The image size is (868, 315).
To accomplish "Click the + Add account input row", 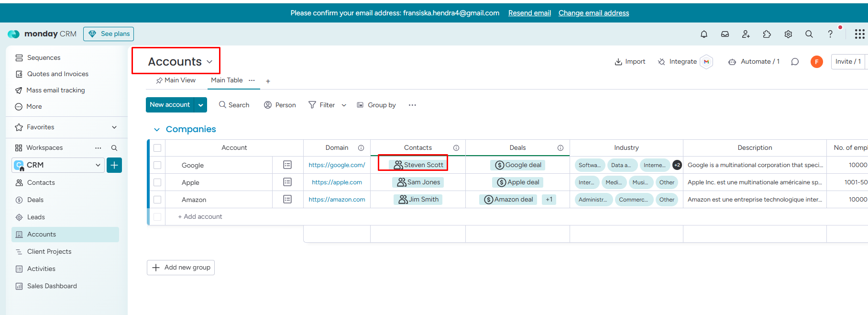I will pos(200,217).
